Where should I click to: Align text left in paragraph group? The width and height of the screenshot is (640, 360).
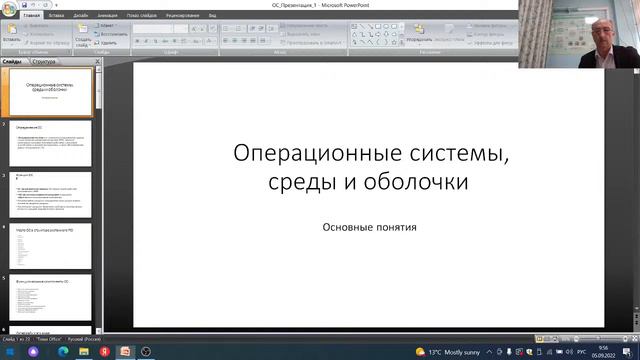[226, 41]
